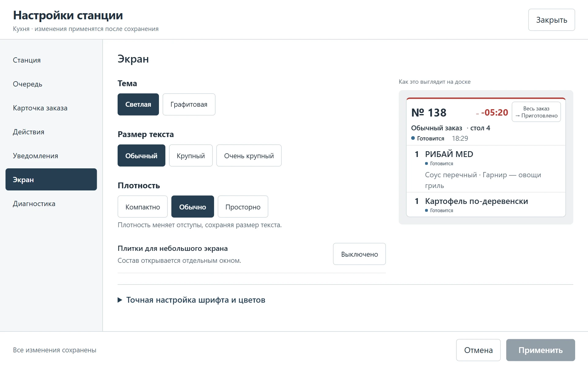Open the Диагностика section
The image size is (588, 368).
click(51, 204)
